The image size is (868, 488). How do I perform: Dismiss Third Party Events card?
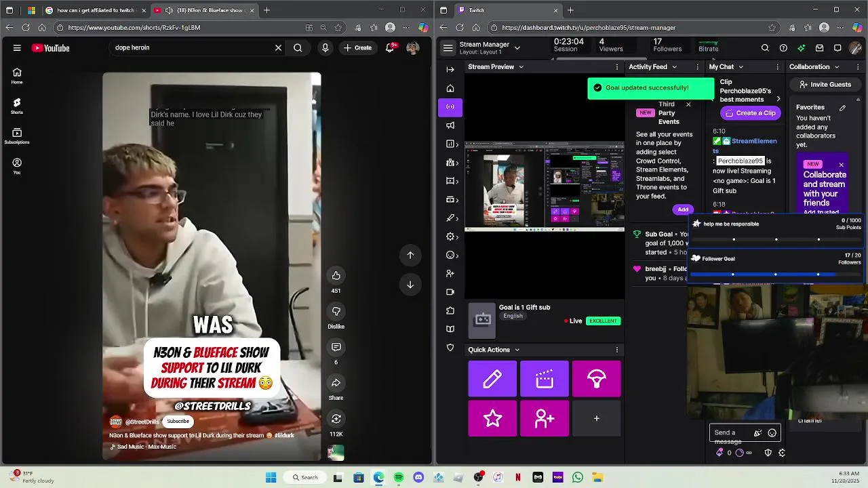[x=688, y=104]
